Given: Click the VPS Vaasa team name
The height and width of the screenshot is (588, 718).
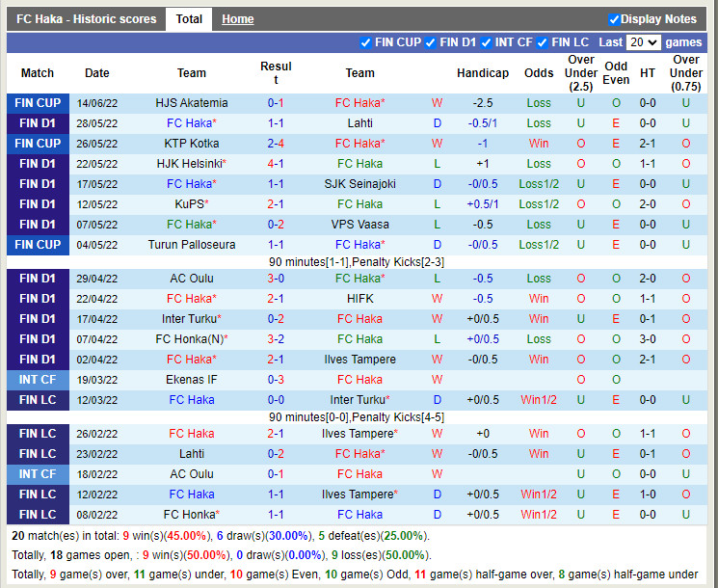Looking at the screenshot, I should [359, 225].
